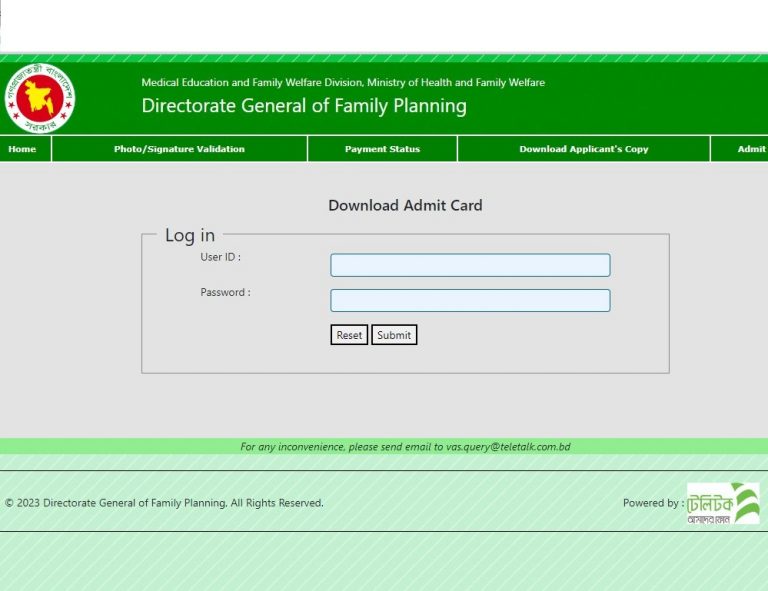Click the Log in legend text
Screen dimensions: 768x591
[190, 235]
